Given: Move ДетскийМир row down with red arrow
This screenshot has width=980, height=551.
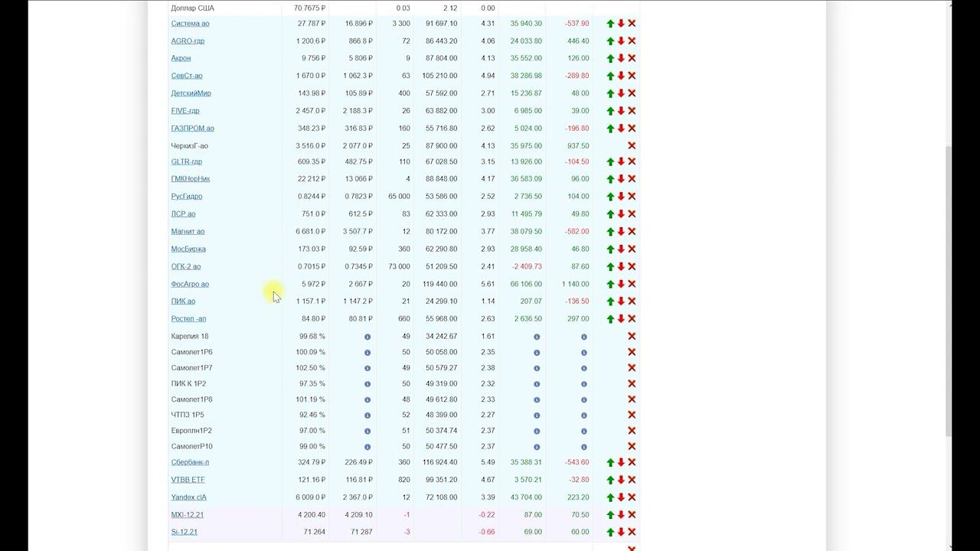Looking at the screenshot, I should 621,93.
